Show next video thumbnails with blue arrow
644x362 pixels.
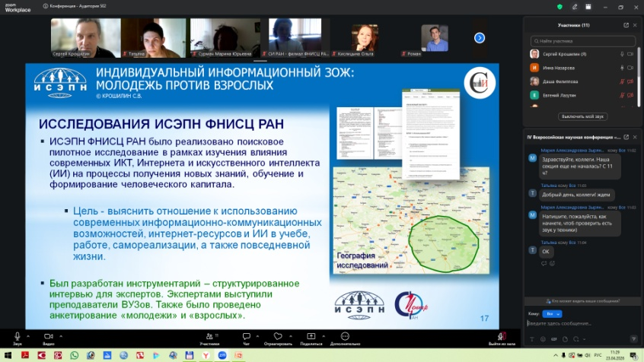pos(480,38)
